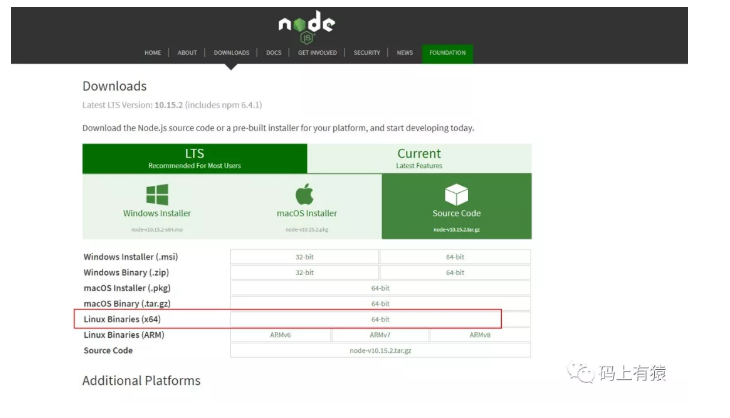730x418 pixels.
Task: Open the NEWS nav item
Action: pos(405,53)
